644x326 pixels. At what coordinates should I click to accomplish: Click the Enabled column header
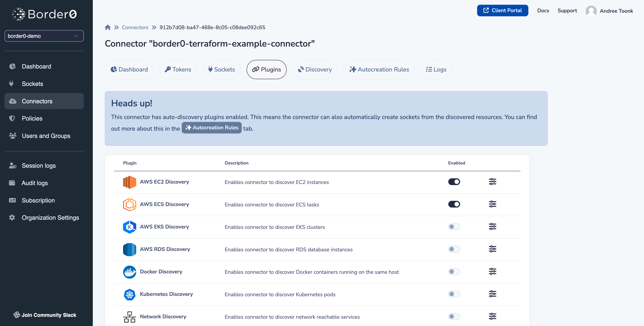point(457,163)
